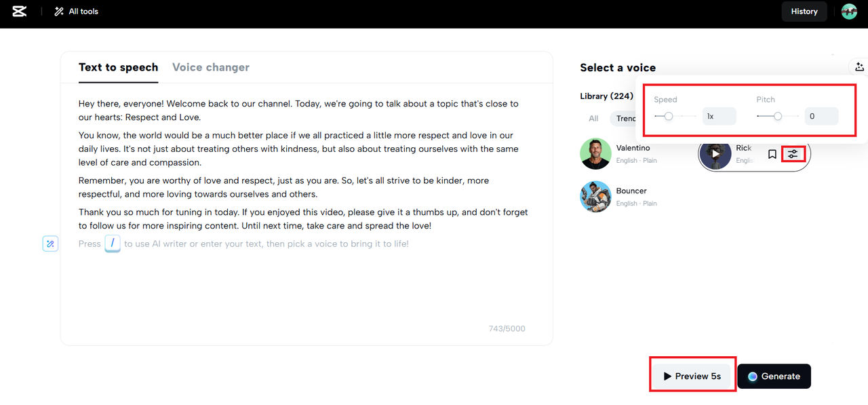Open the History panel

coord(804,12)
